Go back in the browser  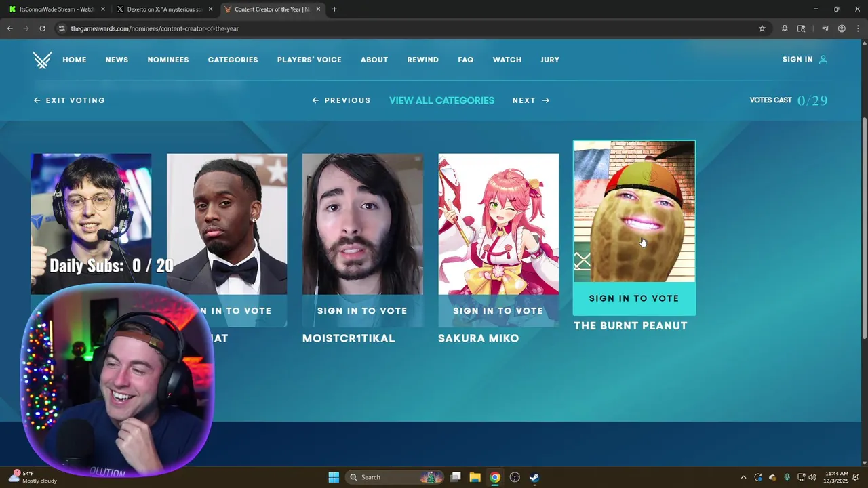[x=9, y=28]
